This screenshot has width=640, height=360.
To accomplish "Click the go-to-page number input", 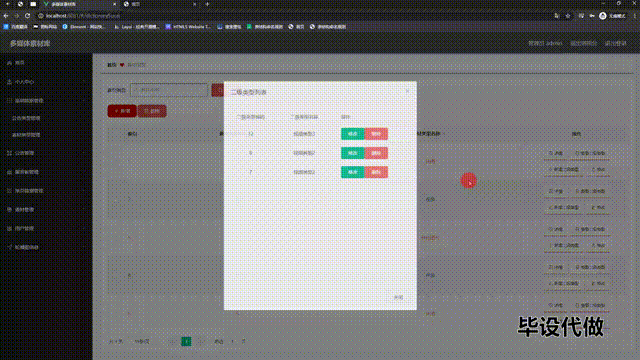I will pos(233,342).
